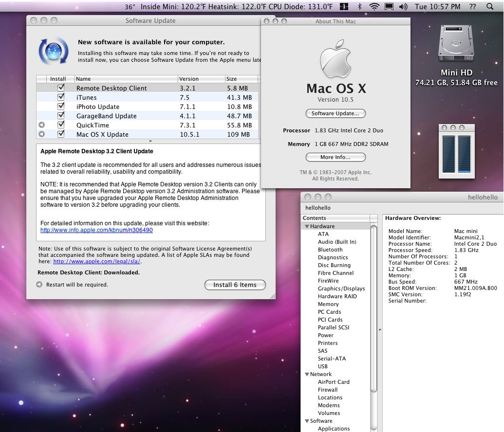Viewport: 504px width, 432px height.
Task: Sort updates by the Name column header
Action: [x=126, y=79]
